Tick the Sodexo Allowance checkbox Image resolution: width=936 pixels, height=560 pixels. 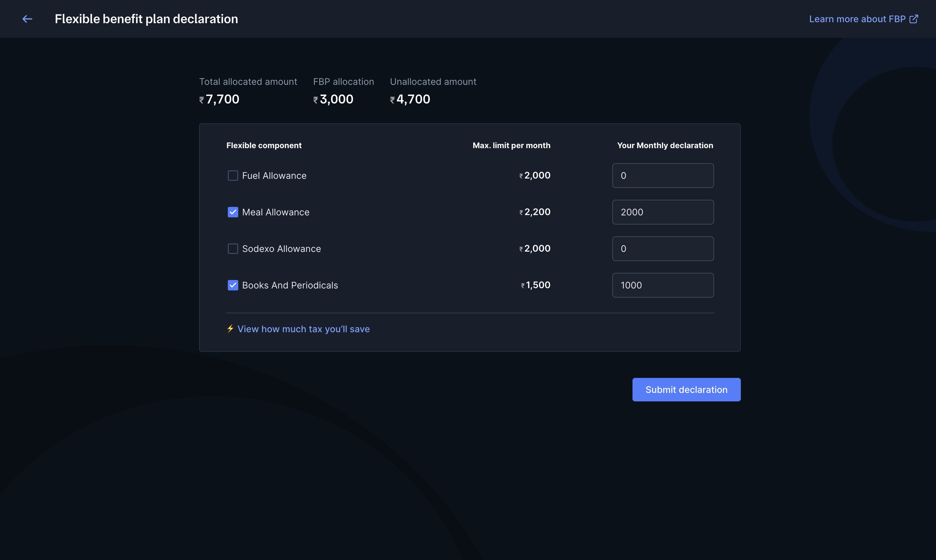(x=233, y=249)
